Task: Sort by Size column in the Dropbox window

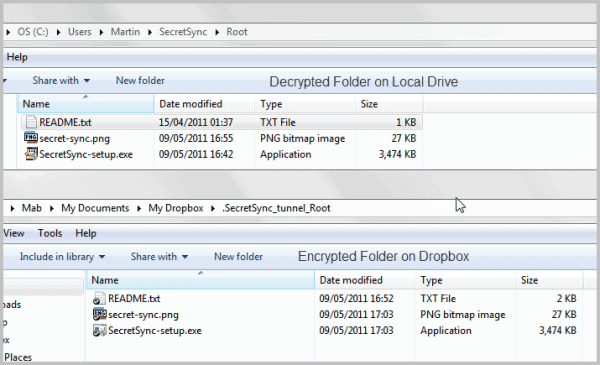Action: pyautogui.click(x=549, y=280)
